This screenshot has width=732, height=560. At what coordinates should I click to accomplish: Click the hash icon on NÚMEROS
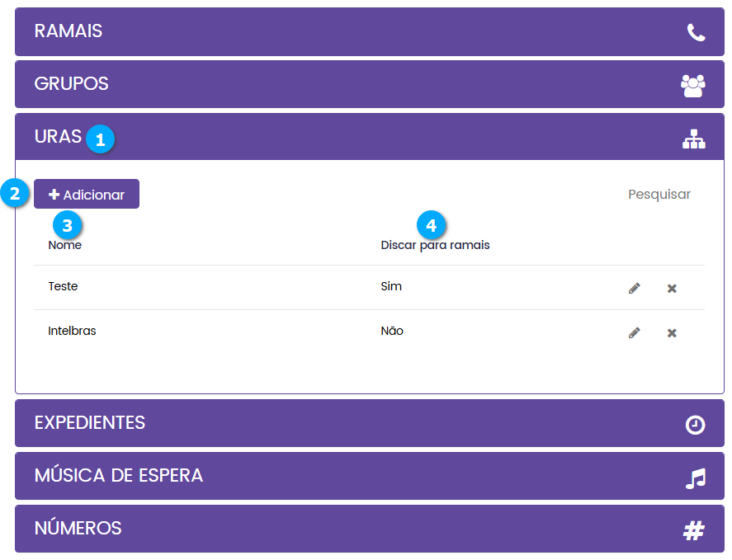coord(694,531)
